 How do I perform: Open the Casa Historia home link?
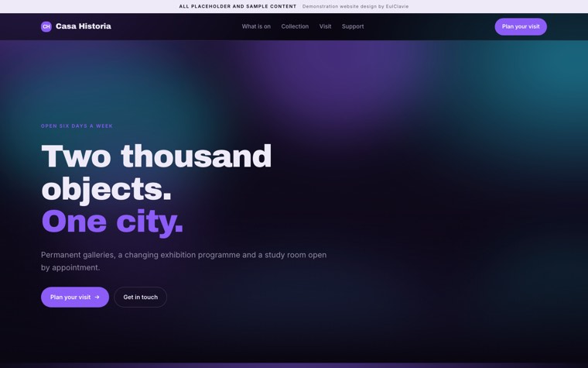pyautogui.click(x=76, y=26)
